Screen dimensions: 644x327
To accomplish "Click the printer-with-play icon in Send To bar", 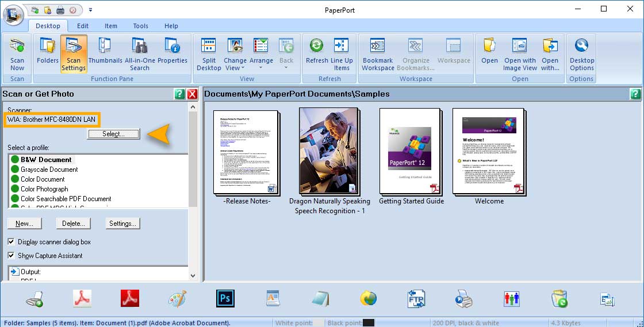I will point(463,299).
